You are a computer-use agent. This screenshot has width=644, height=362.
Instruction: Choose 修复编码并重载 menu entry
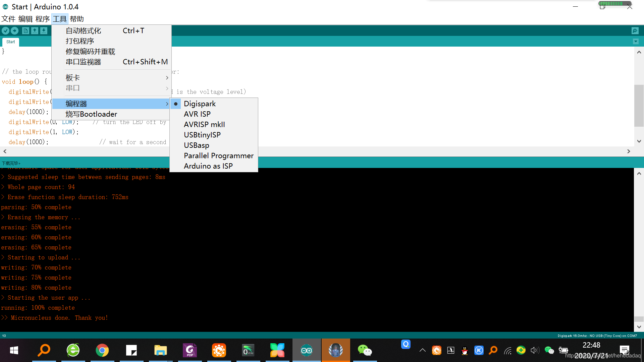coord(112,51)
